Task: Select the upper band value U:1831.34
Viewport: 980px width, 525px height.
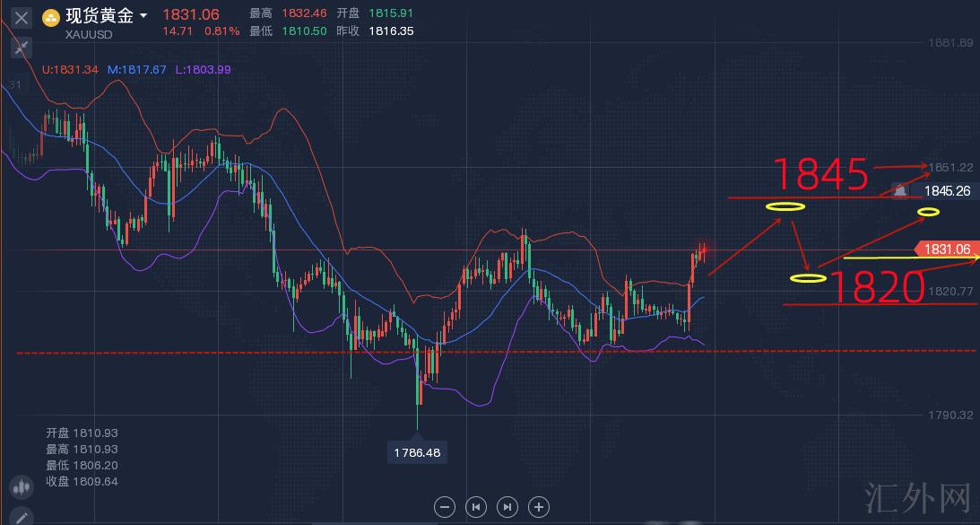Action: (71, 69)
